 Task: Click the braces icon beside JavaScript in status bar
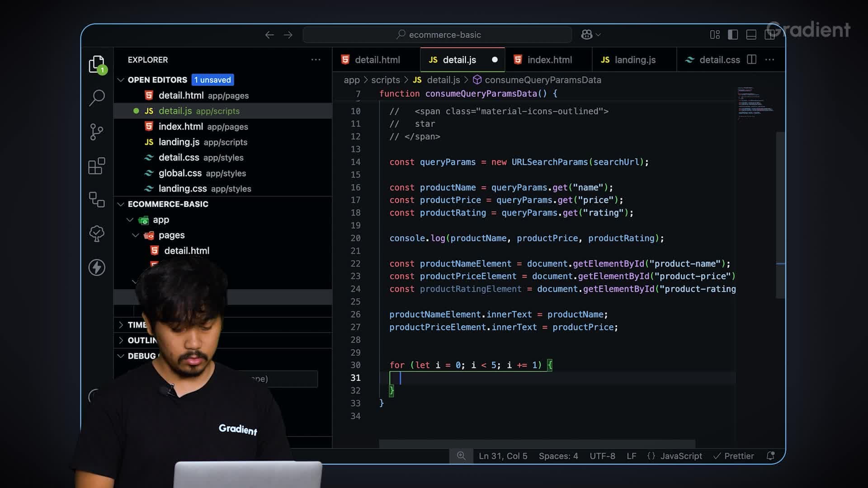pyautogui.click(x=651, y=456)
